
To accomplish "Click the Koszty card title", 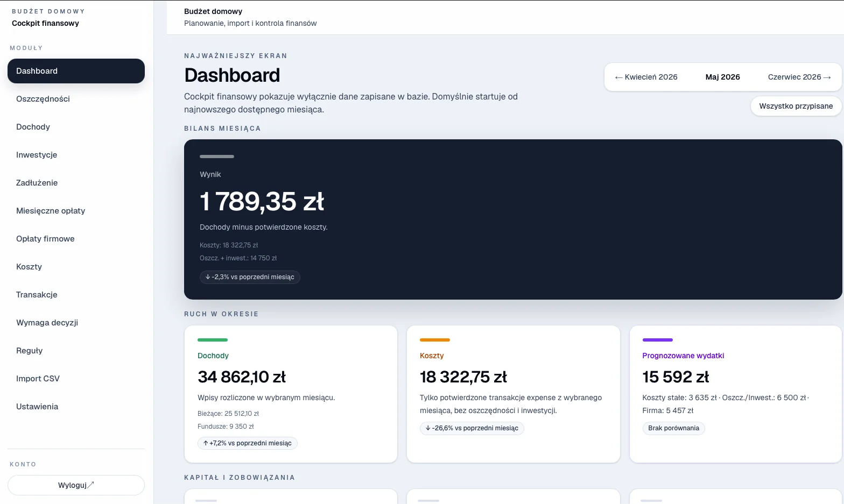I will (x=432, y=356).
